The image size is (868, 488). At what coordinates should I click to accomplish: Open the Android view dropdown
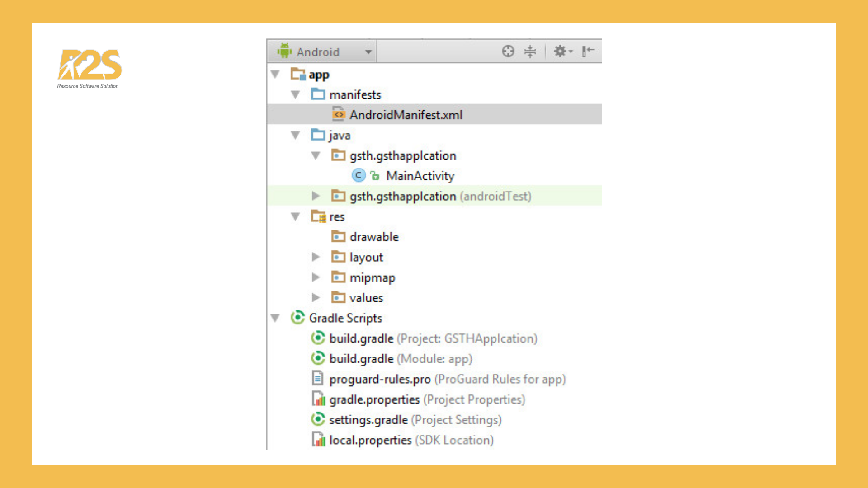click(322, 52)
